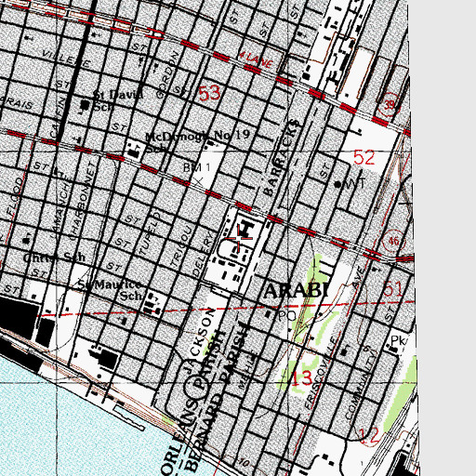476x476 pixels.
Task: Click the red section number 13
Action: click(x=301, y=378)
